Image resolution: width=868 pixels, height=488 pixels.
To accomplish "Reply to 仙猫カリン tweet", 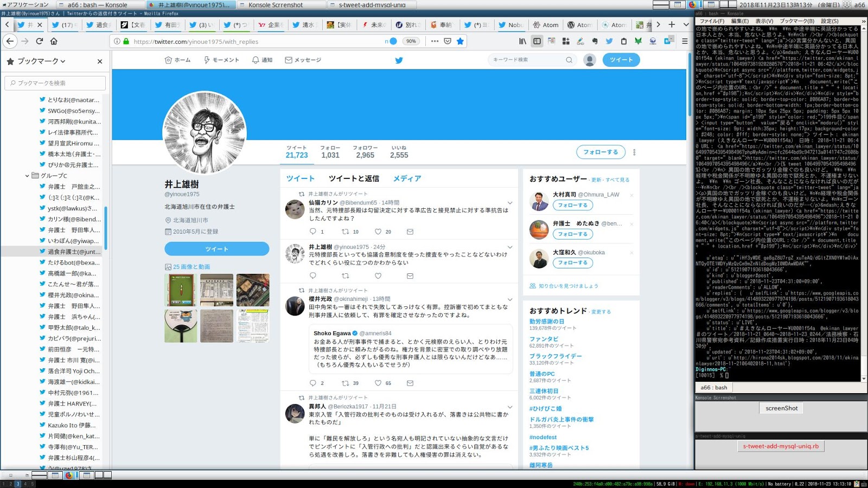I will [x=313, y=232].
